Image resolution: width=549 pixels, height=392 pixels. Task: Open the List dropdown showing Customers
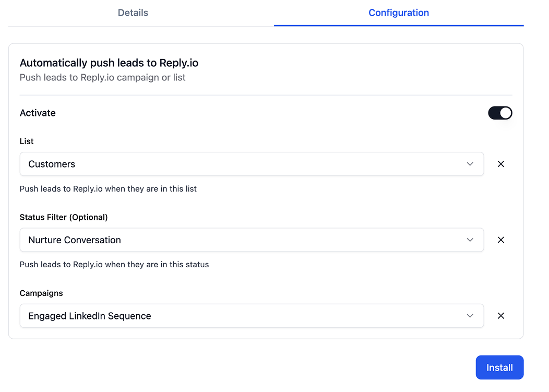point(252,164)
